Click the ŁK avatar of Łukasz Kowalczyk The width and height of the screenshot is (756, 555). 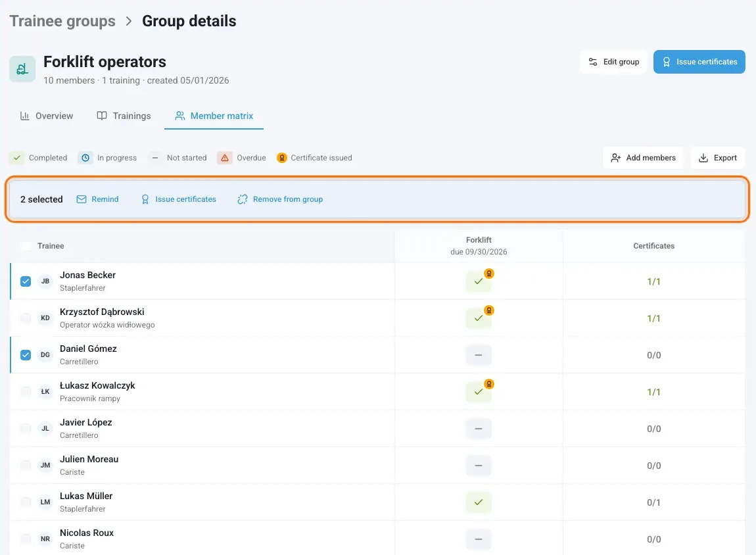click(x=45, y=391)
